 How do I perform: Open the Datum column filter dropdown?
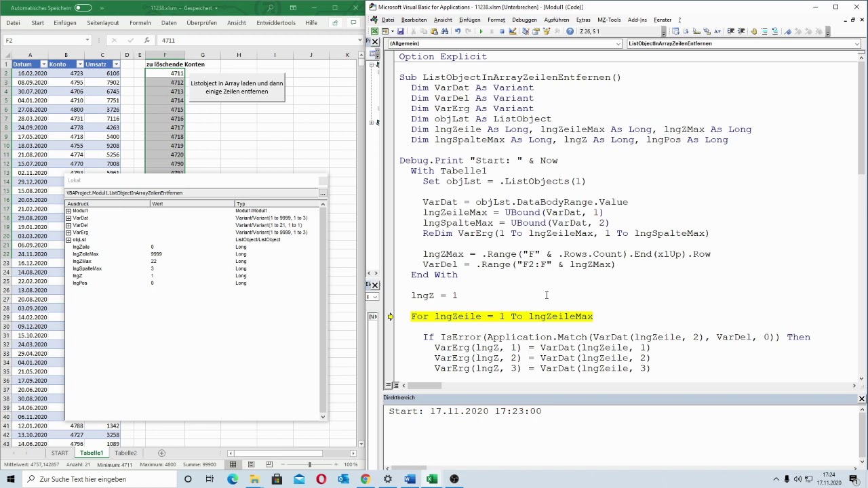tap(43, 64)
